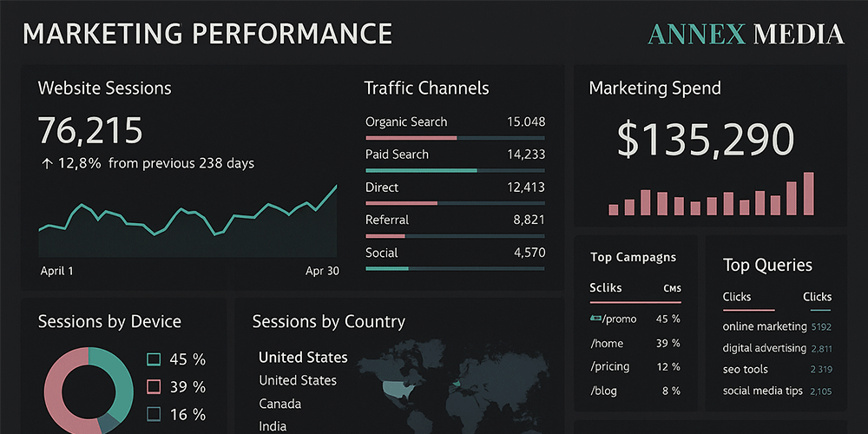Click the $135,290 Marketing Spend value

pos(706,140)
